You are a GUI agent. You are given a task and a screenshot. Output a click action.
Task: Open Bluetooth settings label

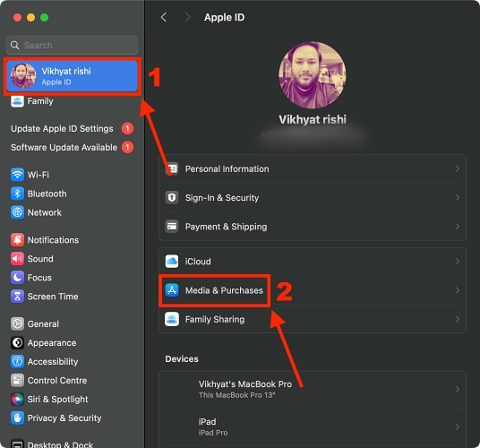(x=47, y=194)
